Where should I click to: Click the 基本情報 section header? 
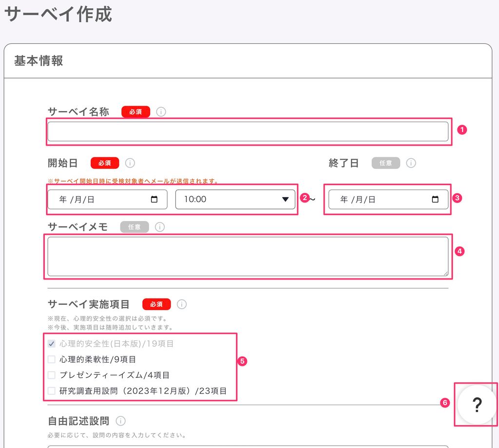click(38, 61)
